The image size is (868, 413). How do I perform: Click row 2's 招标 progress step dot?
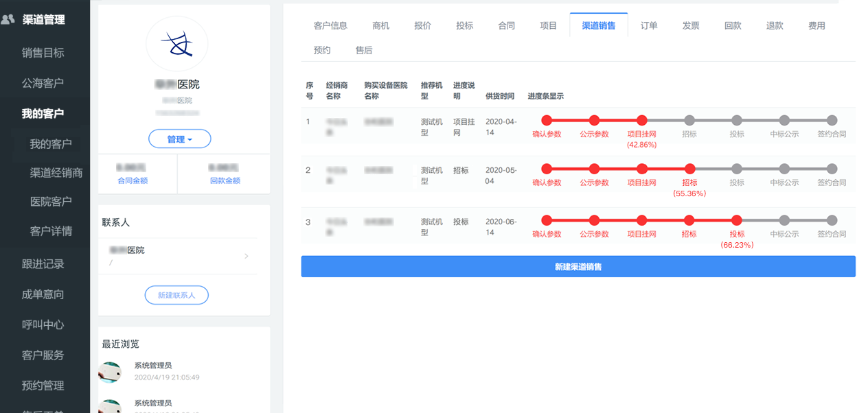[689, 169]
